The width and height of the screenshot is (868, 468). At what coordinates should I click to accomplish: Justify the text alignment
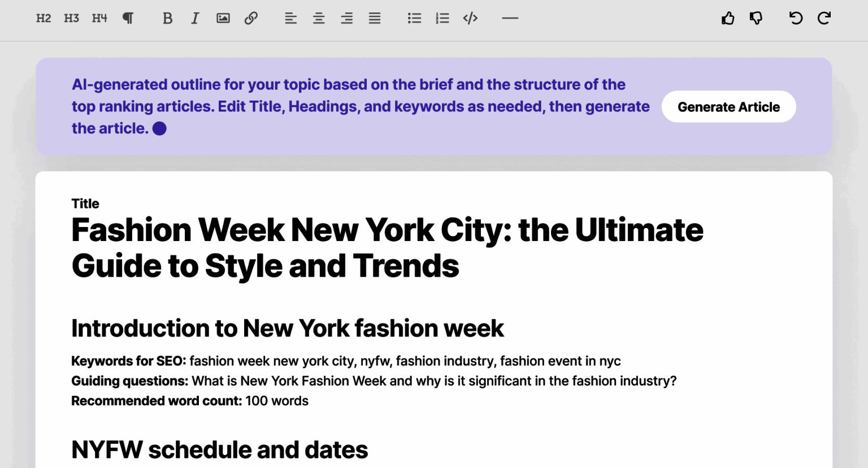point(375,18)
